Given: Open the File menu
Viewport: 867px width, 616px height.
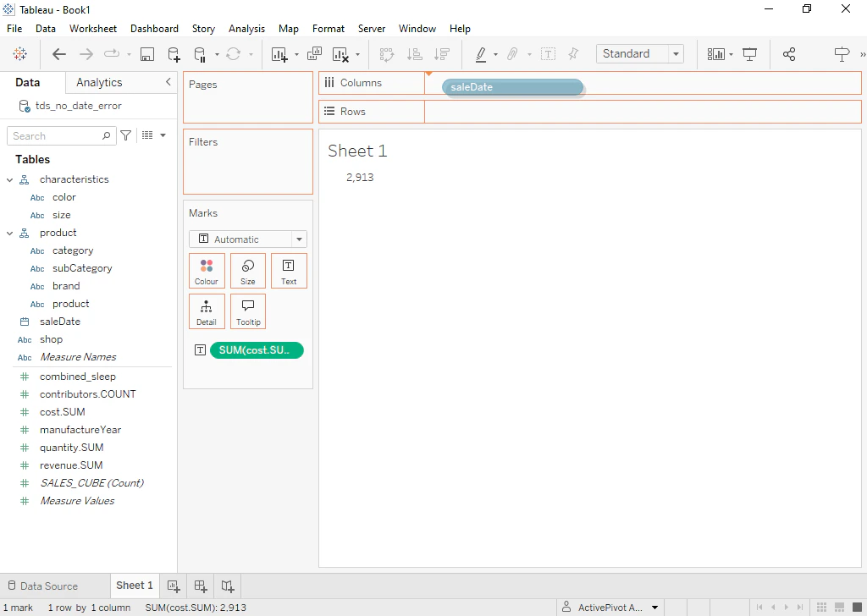Looking at the screenshot, I should coord(14,29).
